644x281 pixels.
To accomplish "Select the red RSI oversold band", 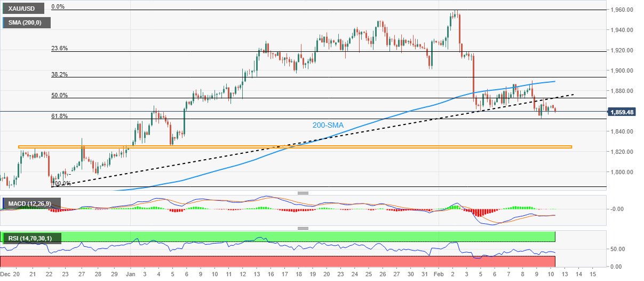I will point(278,261).
